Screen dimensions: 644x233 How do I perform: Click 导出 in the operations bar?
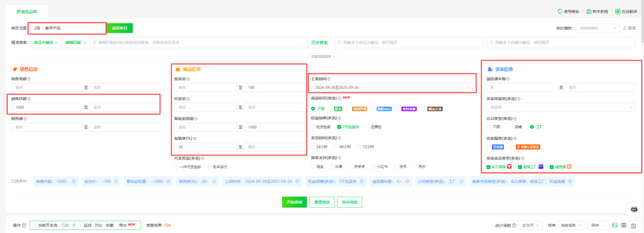[x=122, y=225]
